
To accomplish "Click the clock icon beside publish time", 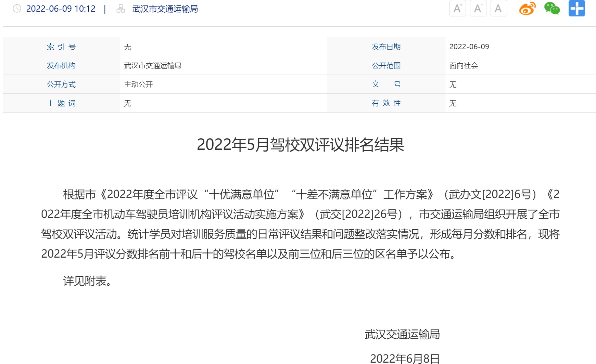I will pyautogui.click(x=17, y=9).
